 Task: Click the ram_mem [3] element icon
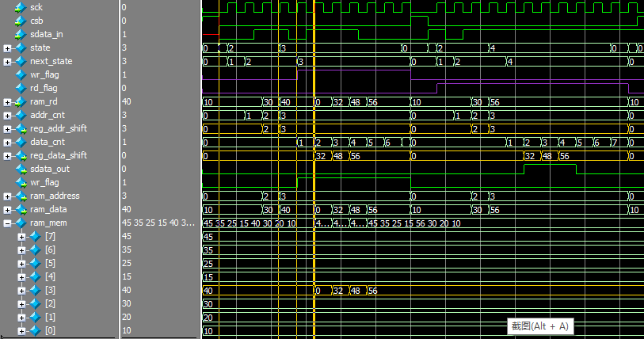36,291
